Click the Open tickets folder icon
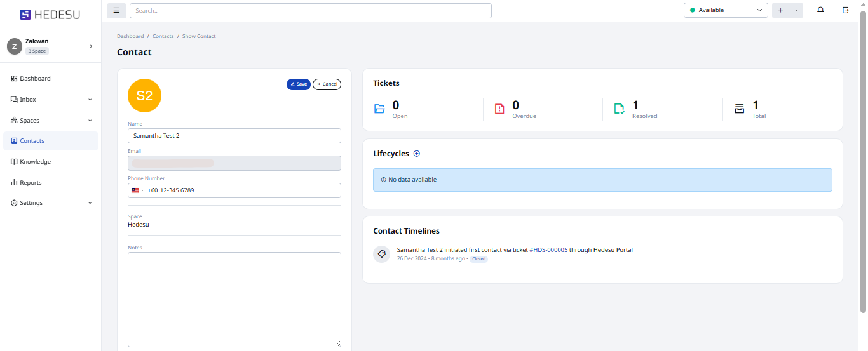Image resolution: width=868 pixels, height=351 pixels. [379, 109]
